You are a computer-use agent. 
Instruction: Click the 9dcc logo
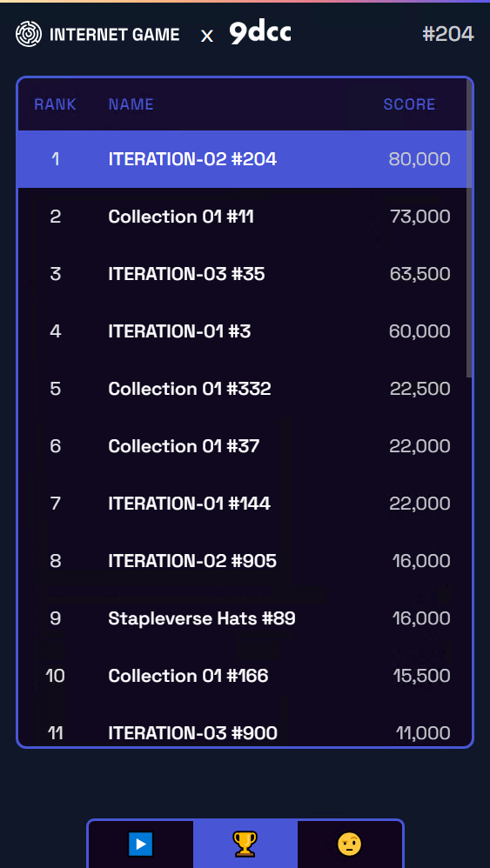point(260,34)
